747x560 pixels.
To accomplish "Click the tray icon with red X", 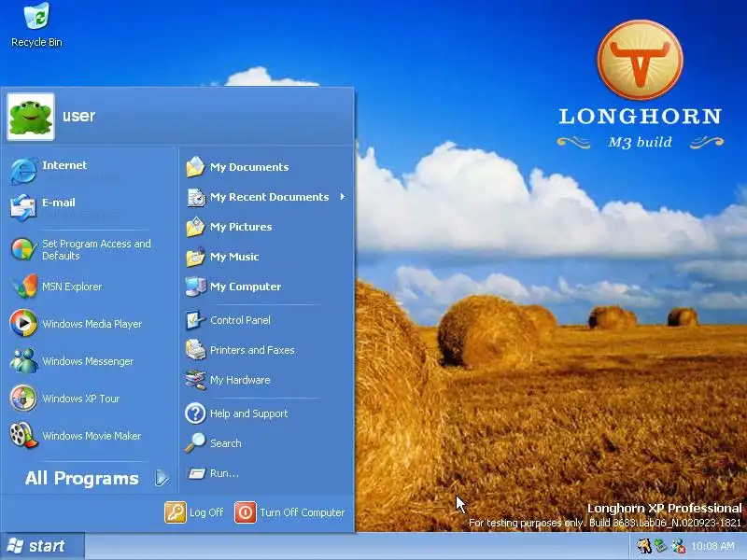I will point(678,546).
